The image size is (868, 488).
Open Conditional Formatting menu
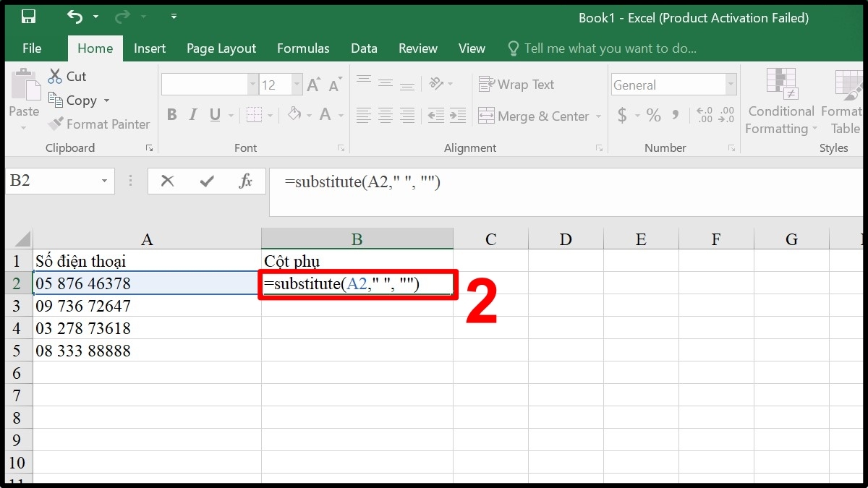[x=781, y=101]
